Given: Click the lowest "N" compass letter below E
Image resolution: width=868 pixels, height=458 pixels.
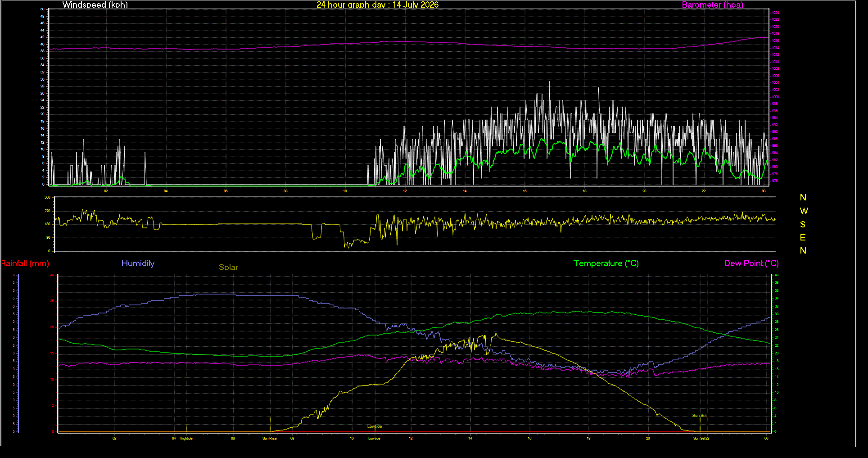Looking at the screenshot, I should pos(803,251).
